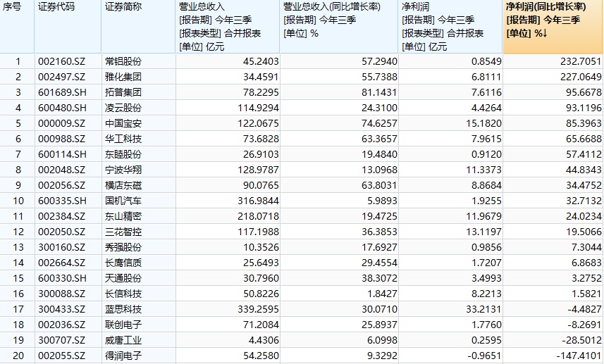Select stock code 002056.SZ

click(61, 185)
